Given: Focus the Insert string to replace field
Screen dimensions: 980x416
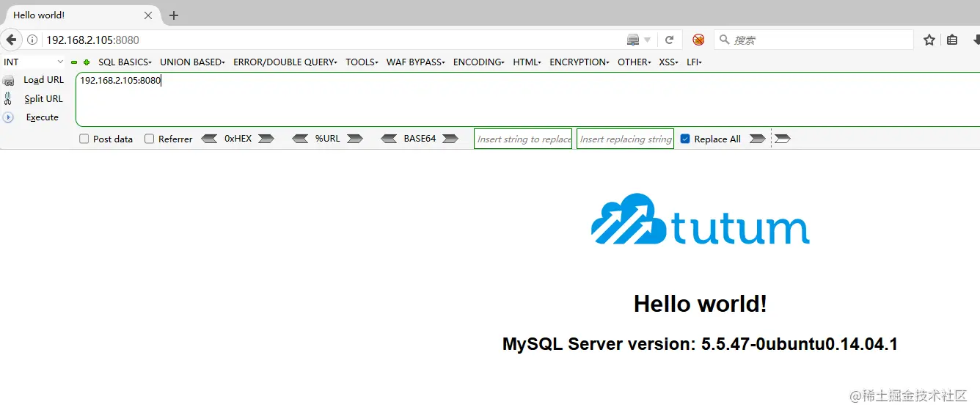Looking at the screenshot, I should [523, 139].
